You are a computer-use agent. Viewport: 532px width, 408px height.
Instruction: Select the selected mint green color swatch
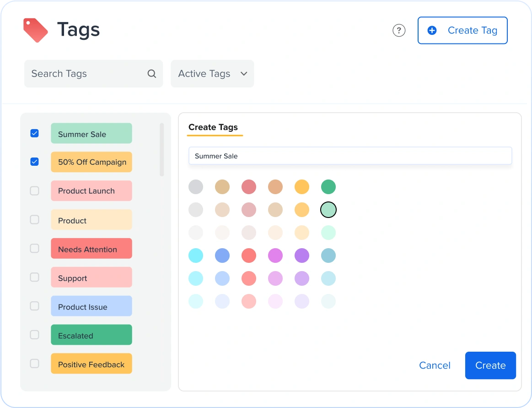click(328, 209)
